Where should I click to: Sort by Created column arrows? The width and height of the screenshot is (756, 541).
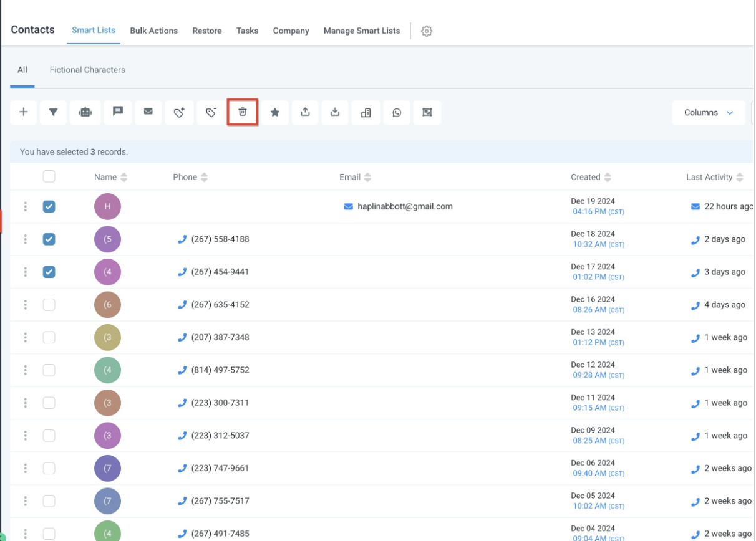tap(608, 178)
